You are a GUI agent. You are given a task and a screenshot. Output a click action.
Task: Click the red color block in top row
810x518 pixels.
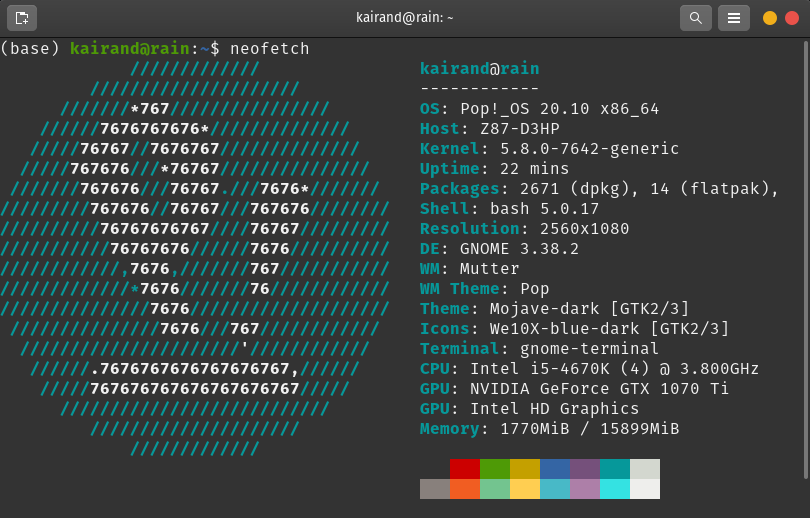point(464,469)
